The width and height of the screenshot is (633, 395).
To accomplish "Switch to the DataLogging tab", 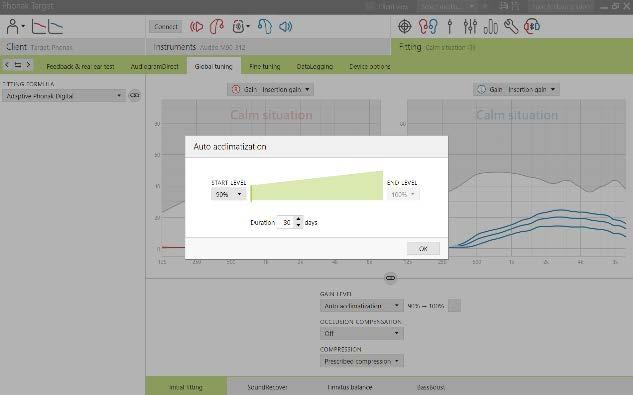I will coord(314,66).
